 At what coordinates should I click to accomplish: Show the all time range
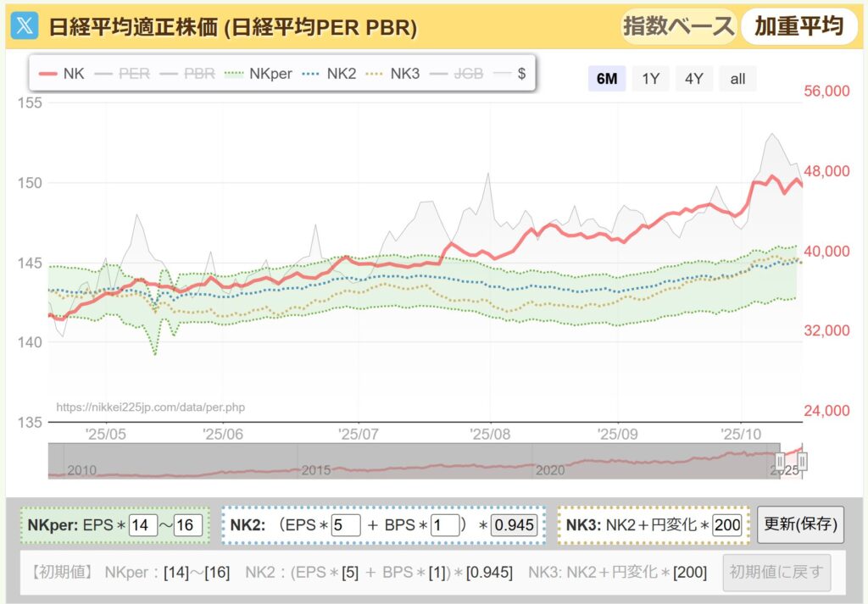point(737,79)
